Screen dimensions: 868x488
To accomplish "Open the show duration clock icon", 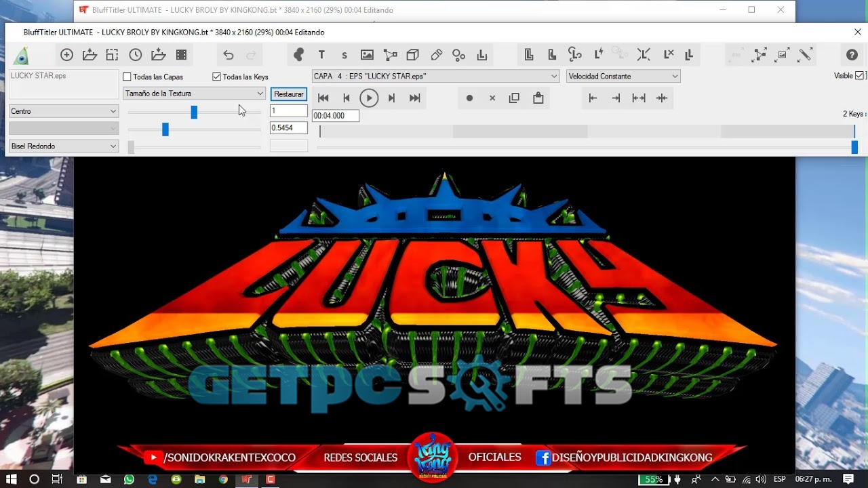I will [136, 55].
